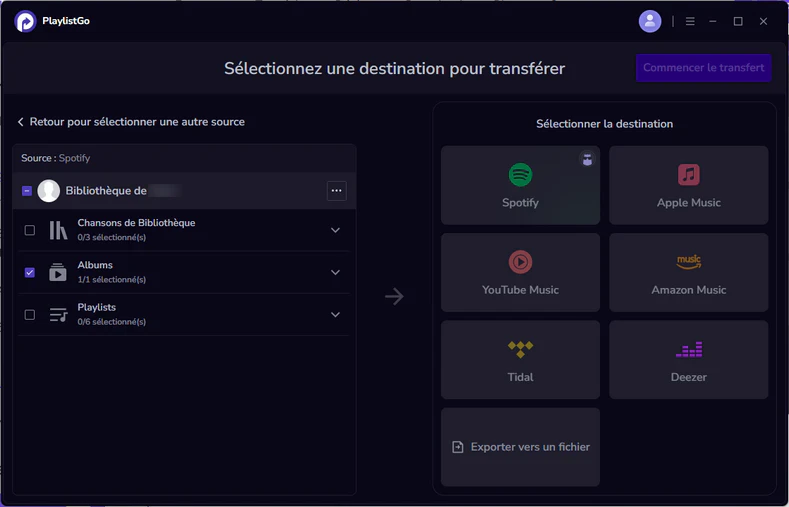
Task: Click the YouTube Music play logo
Action: (520, 262)
